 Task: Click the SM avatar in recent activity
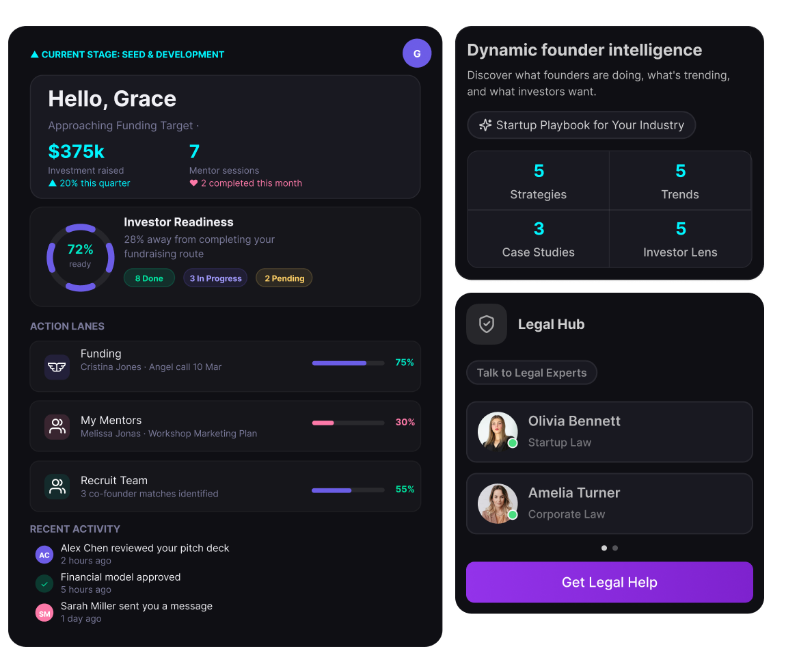tap(44, 613)
